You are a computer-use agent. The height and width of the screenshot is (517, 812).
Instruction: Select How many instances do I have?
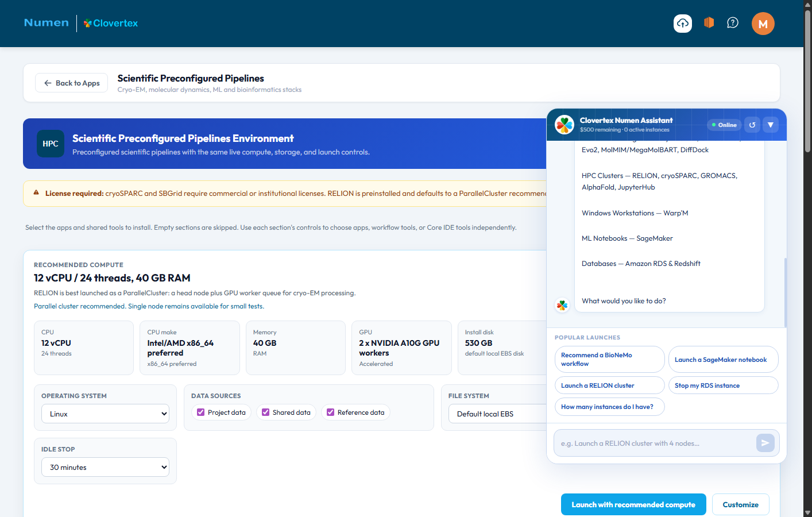tap(610, 407)
